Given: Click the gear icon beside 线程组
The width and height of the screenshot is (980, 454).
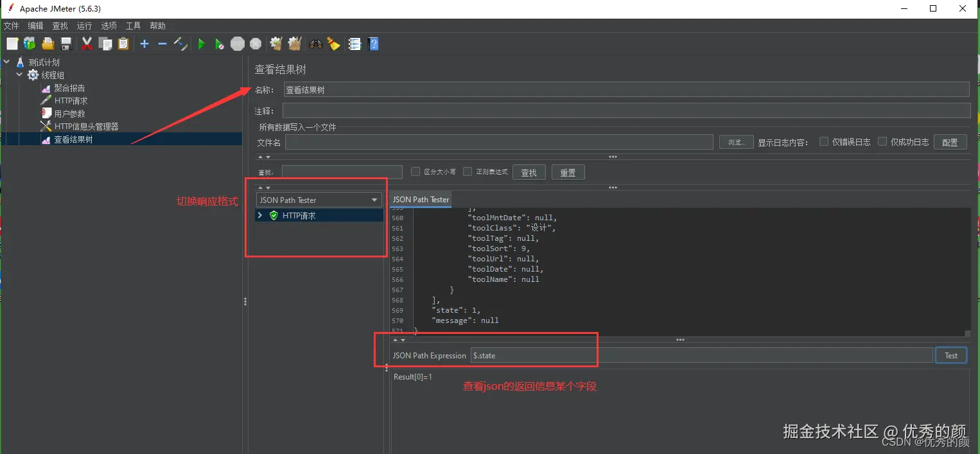Looking at the screenshot, I should point(33,75).
